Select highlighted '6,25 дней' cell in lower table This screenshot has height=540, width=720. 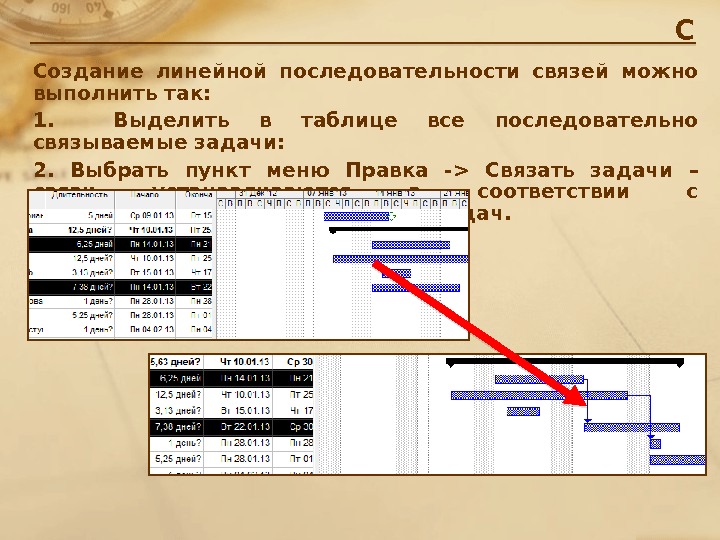pyautogui.click(x=180, y=378)
